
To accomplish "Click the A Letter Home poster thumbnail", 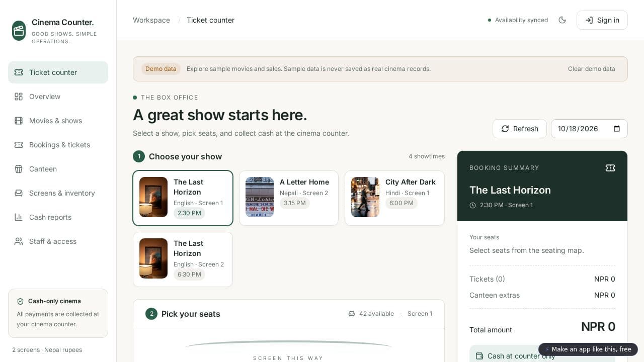I will click(x=260, y=197).
